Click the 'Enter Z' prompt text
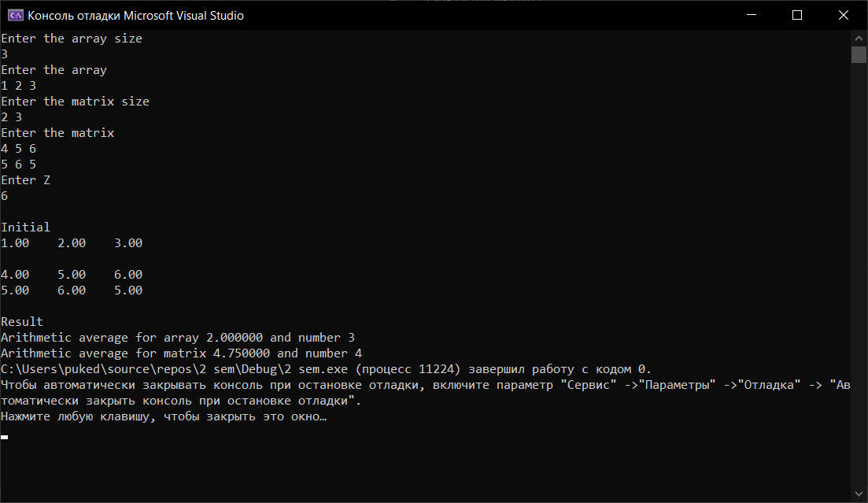This screenshot has width=868, height=503. coord(26,180)
